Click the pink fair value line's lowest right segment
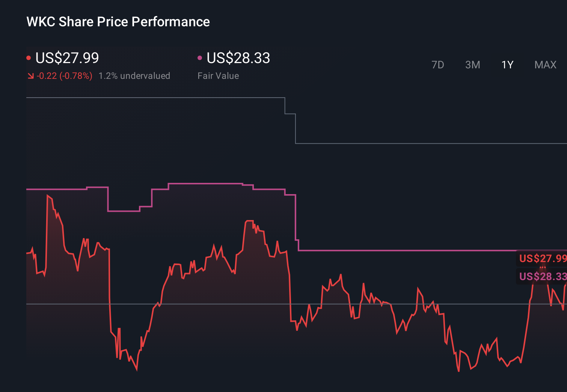Viewport: 567px width, 392px height. [406, 250]
